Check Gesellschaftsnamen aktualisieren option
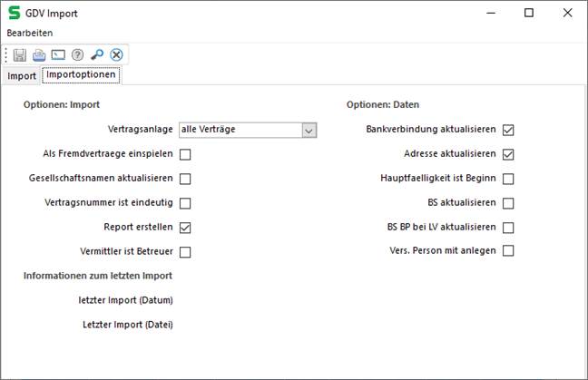 pyautogui.click(x=185, y=179)
